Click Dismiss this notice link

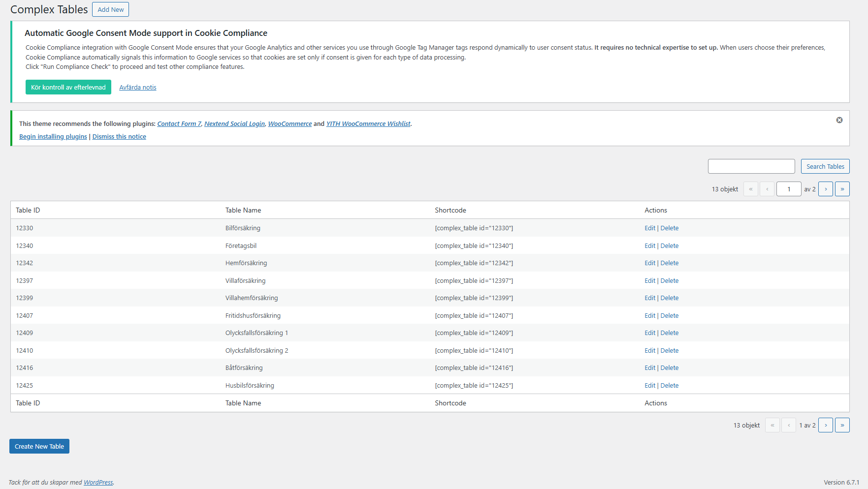[119, 137]
